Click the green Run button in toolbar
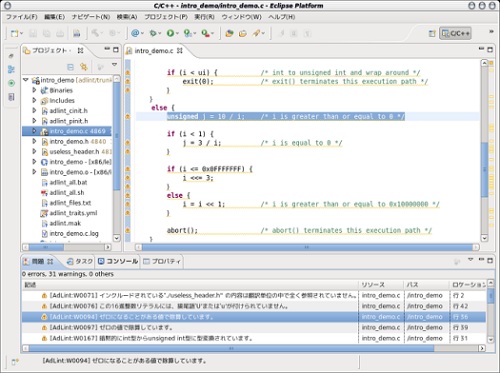Viewport: 500px width, 373px height. tap(170, 33)
